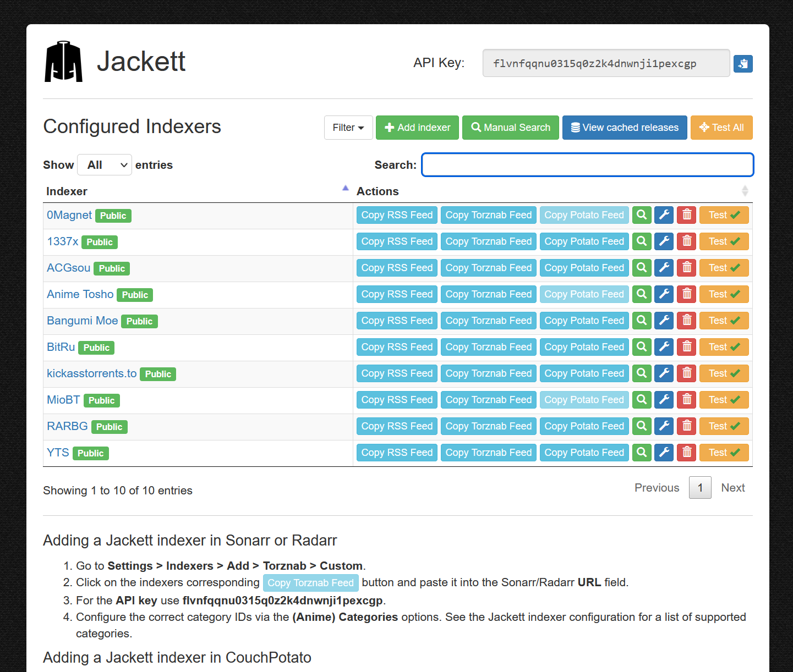Click the Jackett jacket logo
Viewport: 793px width, 672px height.
(63, 61)
